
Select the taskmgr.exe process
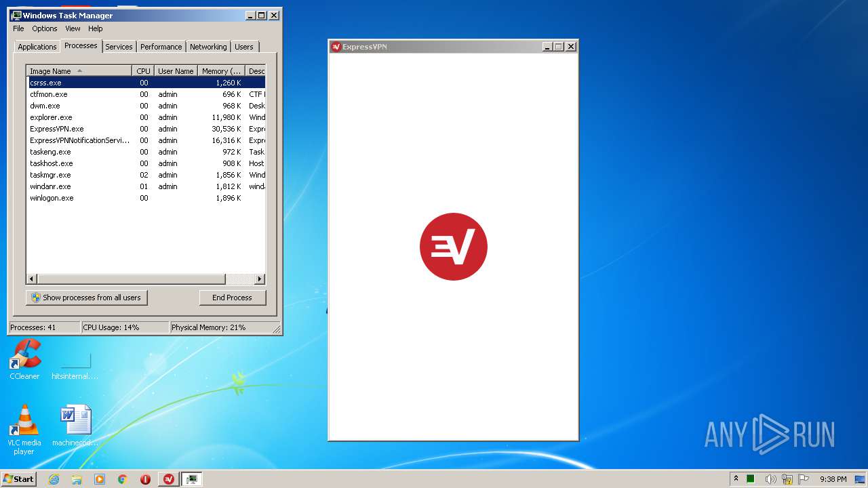click(x=146, y=175)
